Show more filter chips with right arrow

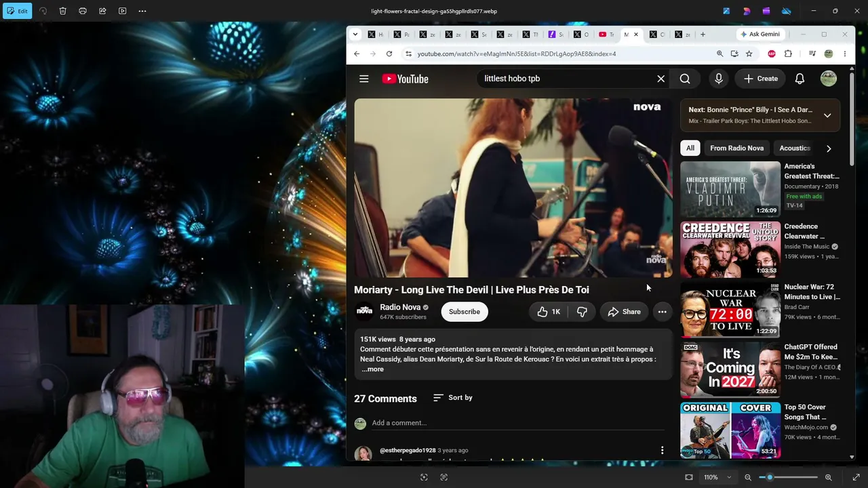tap(829, 148)
